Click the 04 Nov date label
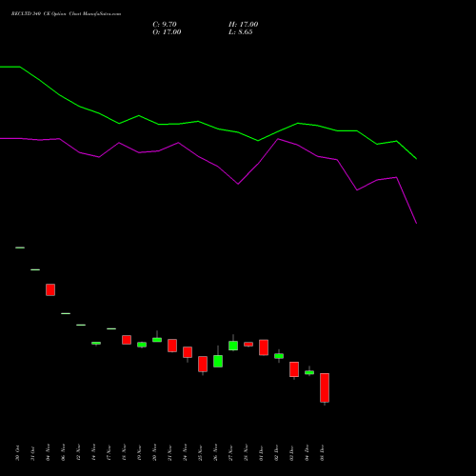The image size is (476, 476). (x=48, y=453)
